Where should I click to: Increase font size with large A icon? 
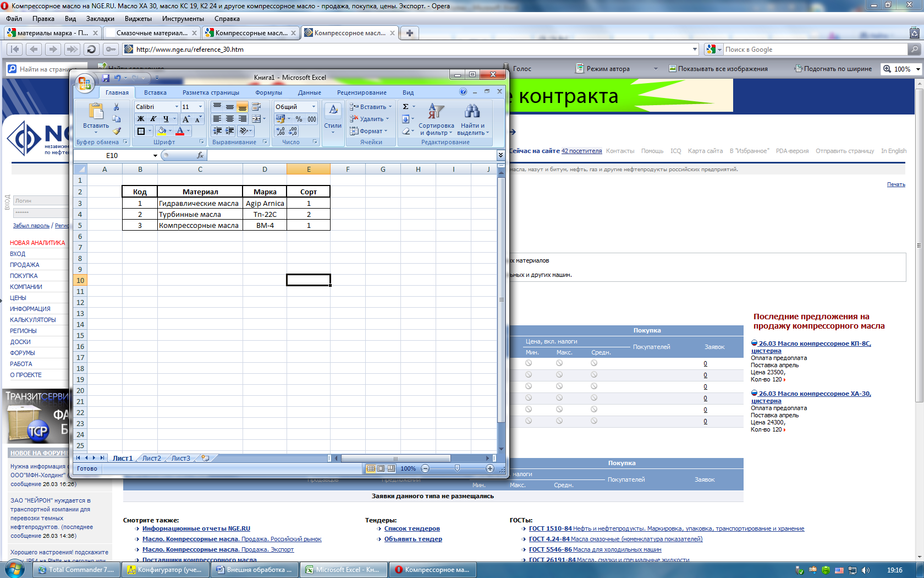[x=186, y=119]
